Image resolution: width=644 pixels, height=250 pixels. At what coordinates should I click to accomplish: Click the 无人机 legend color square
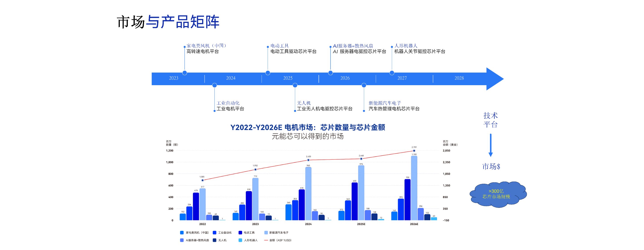215,240
